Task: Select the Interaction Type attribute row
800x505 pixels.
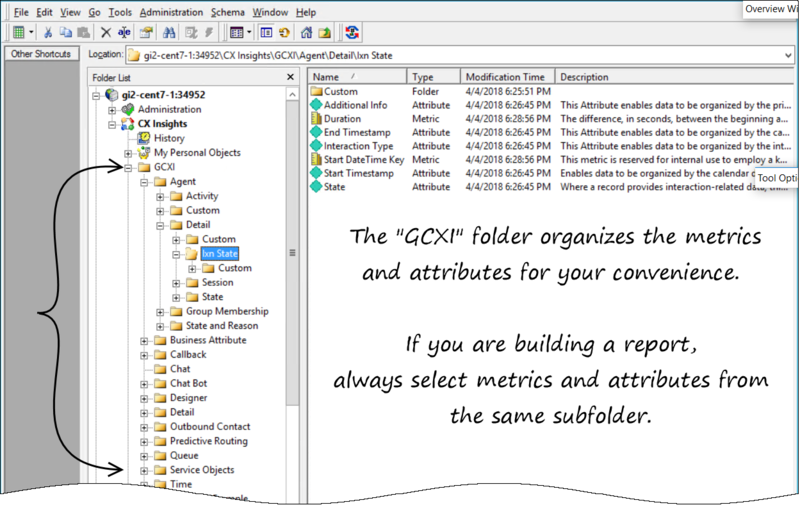Action: (358, 146)
